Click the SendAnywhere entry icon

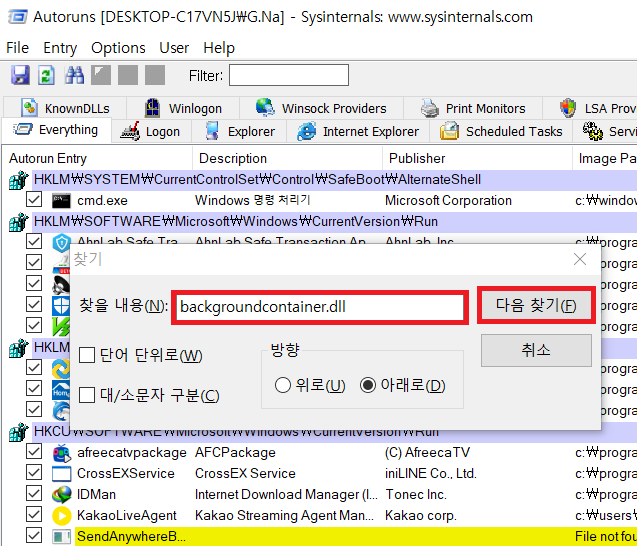point(62,537)
